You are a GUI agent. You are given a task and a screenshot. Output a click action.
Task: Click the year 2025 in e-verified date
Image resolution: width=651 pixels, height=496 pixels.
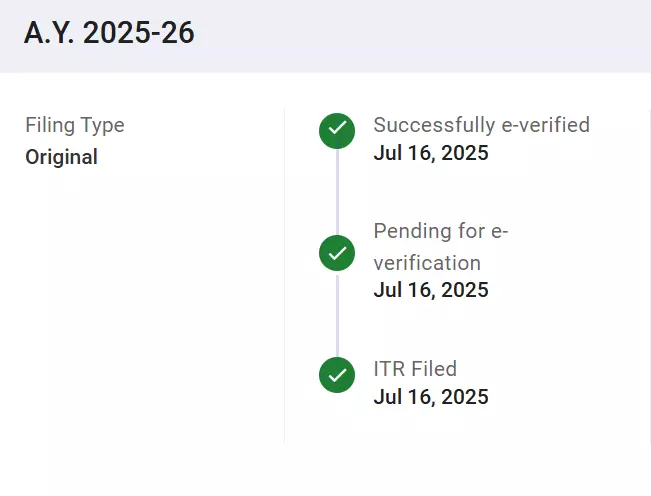coord(465,153)
